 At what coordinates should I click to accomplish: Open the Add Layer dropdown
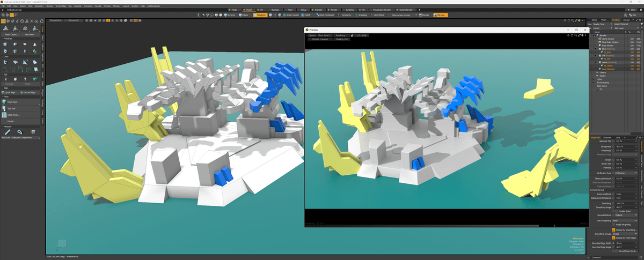click(626, 28)
